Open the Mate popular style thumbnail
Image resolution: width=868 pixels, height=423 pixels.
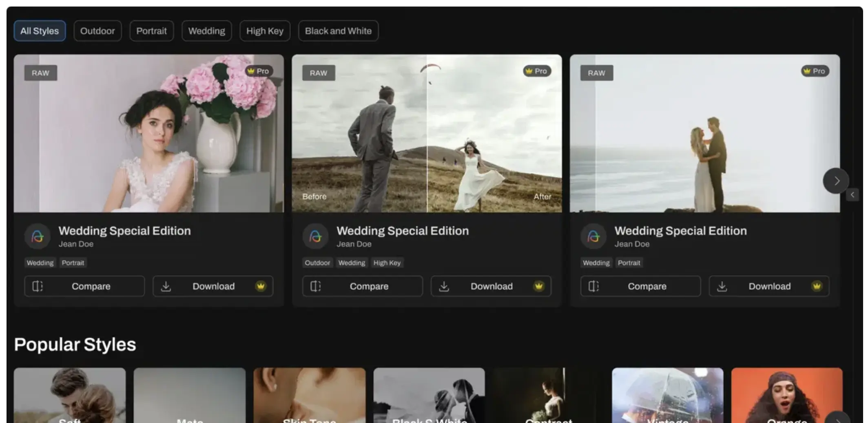[x=190, y=395]
